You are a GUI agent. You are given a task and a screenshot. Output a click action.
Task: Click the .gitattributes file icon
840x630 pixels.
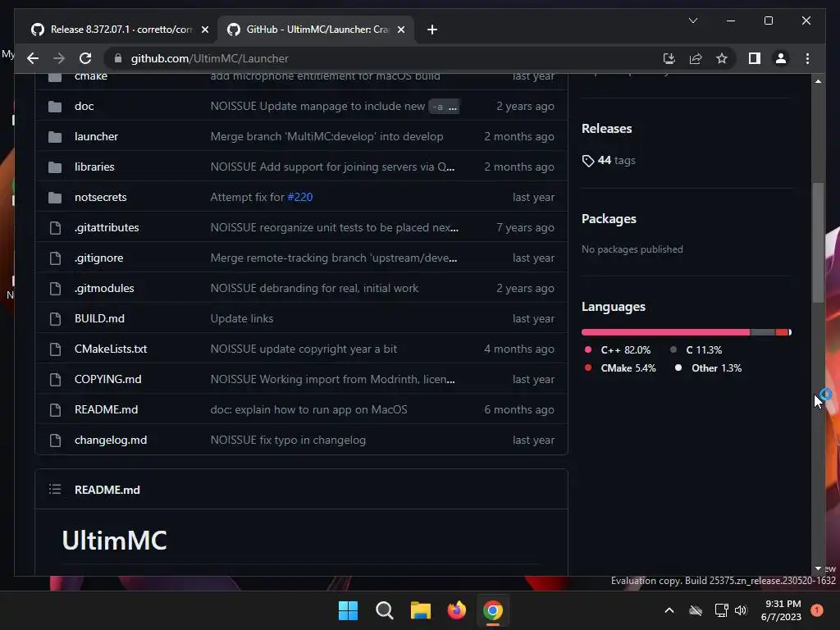(55, 228)
